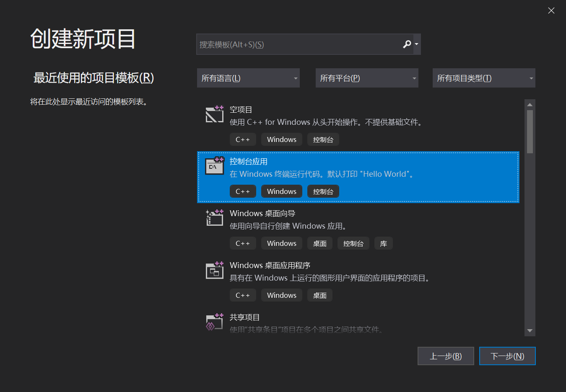Select Windows 桌面应用程序 template title
The image size is (566, 392).
pos(270,266)
